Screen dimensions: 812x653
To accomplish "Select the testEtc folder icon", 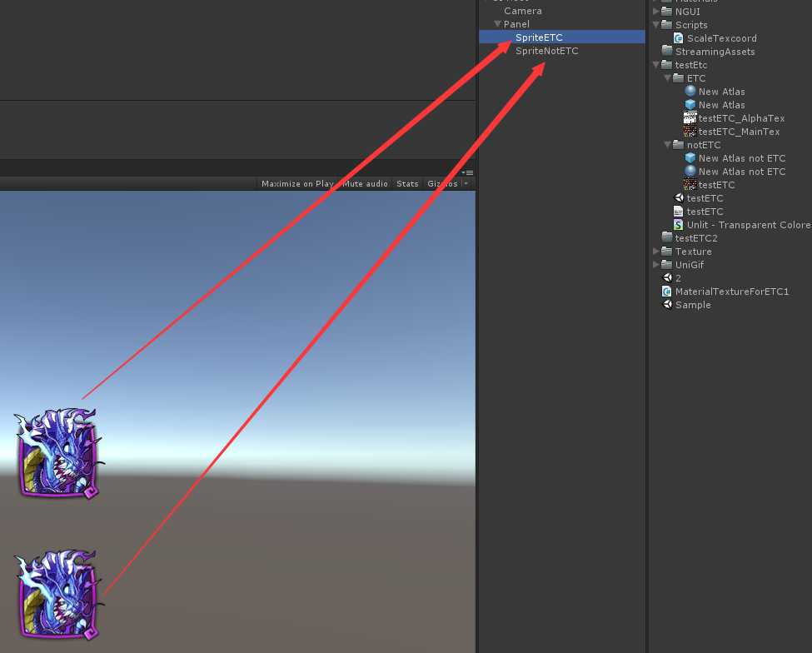I will [x=667, y=64].
